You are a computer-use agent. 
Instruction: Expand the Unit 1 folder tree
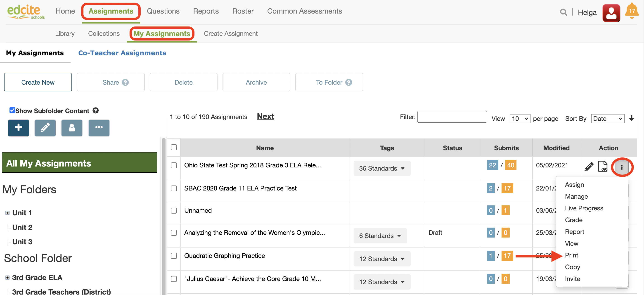7,213
